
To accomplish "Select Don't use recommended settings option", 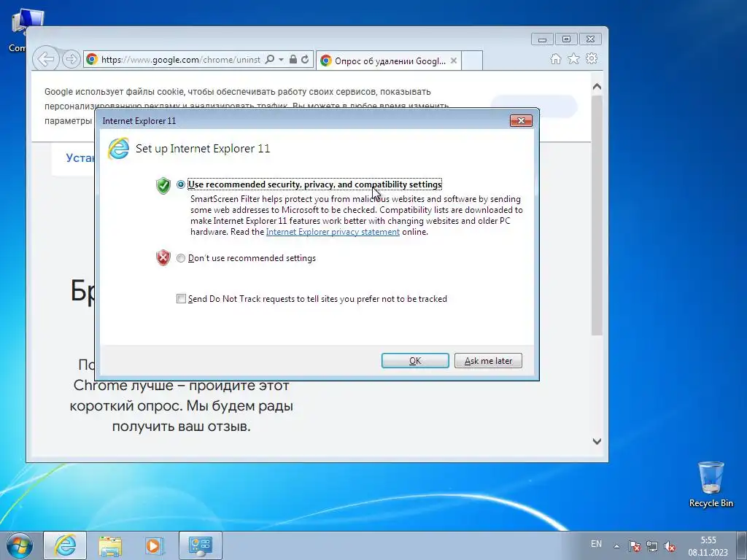I will pos(181,258).
